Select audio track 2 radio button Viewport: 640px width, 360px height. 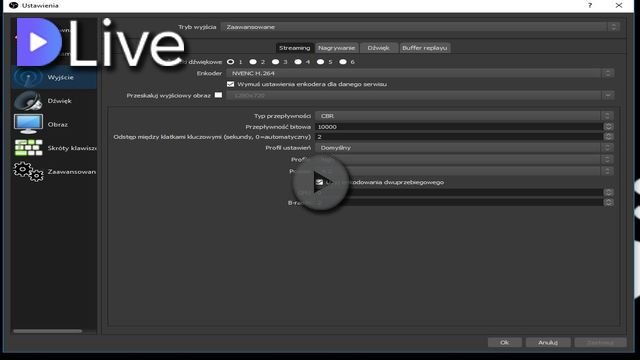[253, 62]
